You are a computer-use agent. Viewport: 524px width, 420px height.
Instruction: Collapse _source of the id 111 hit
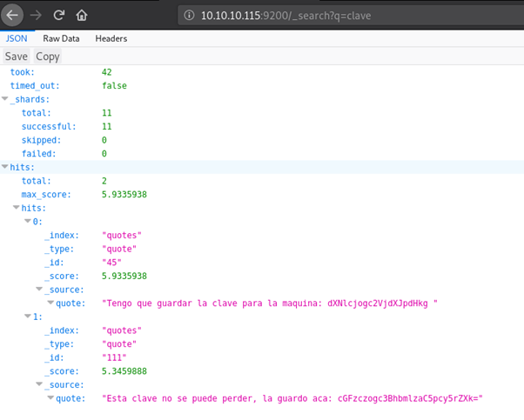pos(39,383)
